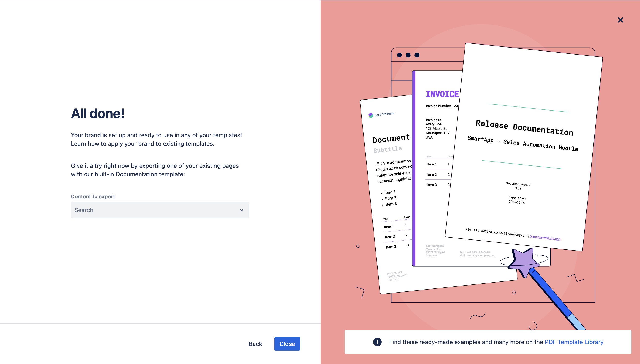Image resolution: width=640 pixels, height=364 pixels.
Task: Click the Content to export label
Action: coord(93,196)
